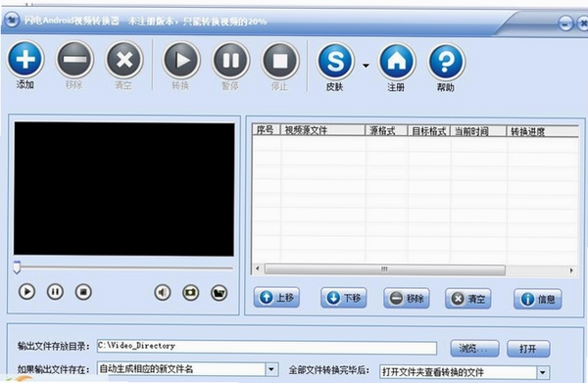Pause the preview with small pause button
The image size is (588, 383).
point(55,292)
